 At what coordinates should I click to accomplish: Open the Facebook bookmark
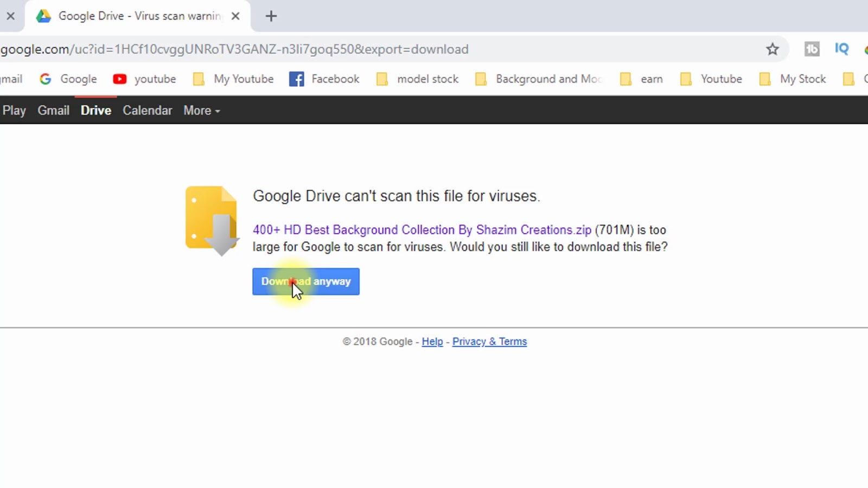(324, 79)
